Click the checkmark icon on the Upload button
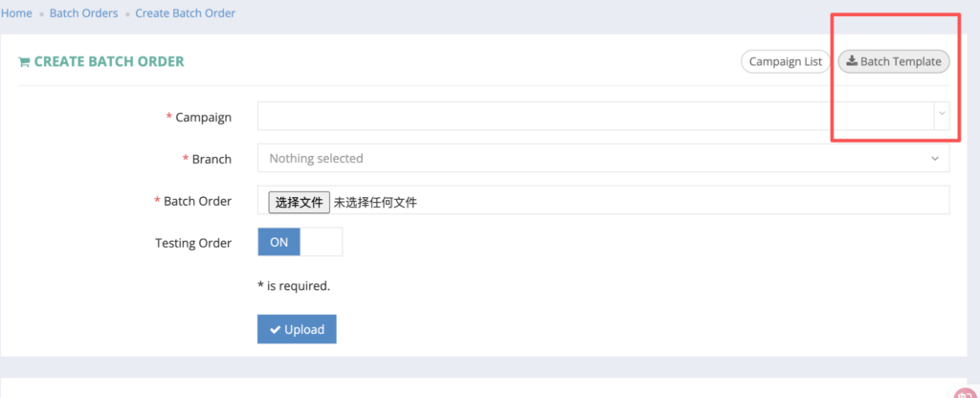980x398 pixels. tap(275, 330)
